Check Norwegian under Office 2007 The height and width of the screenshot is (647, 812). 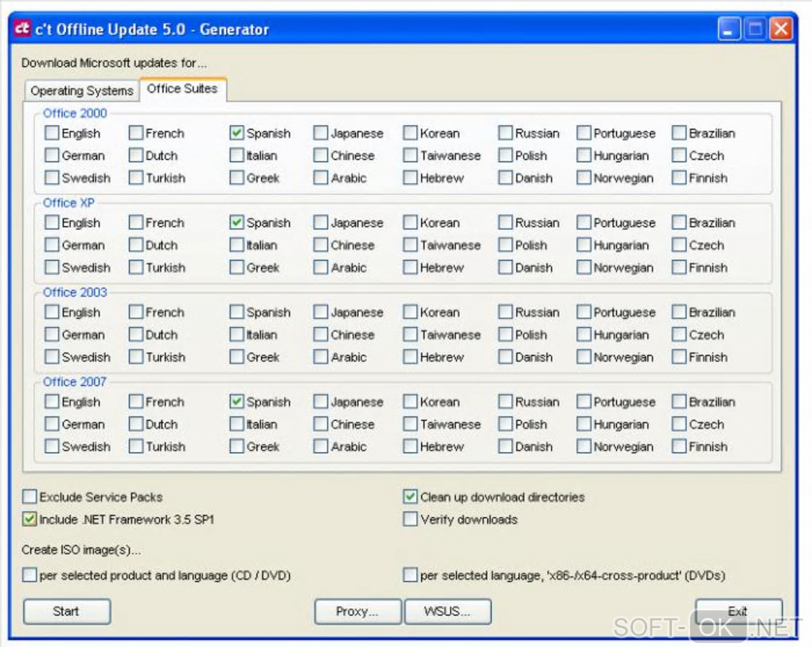584,446
